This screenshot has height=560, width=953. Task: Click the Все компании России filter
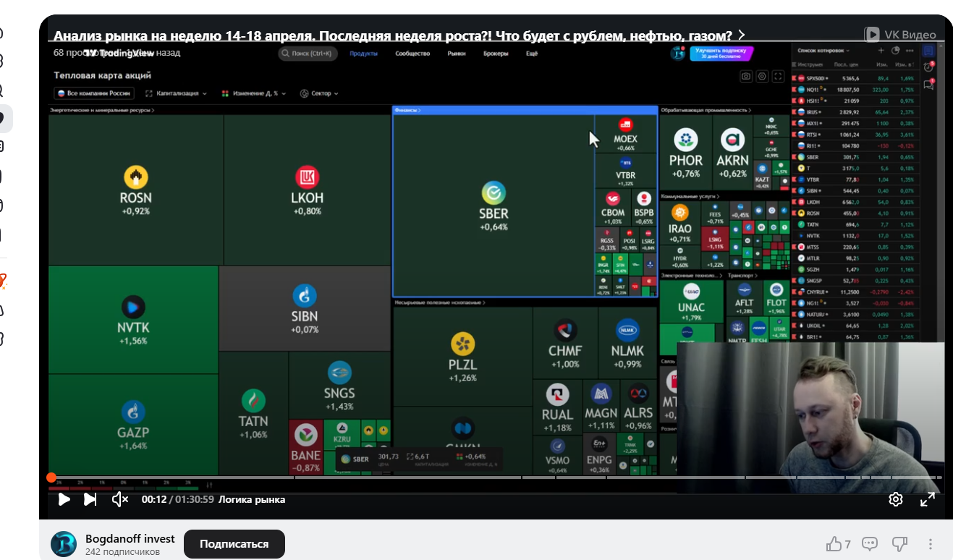point(94,93)
